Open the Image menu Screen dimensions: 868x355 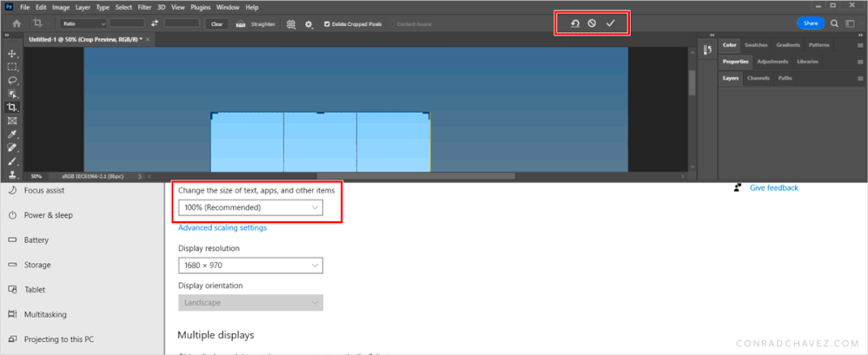click(59, 8)
